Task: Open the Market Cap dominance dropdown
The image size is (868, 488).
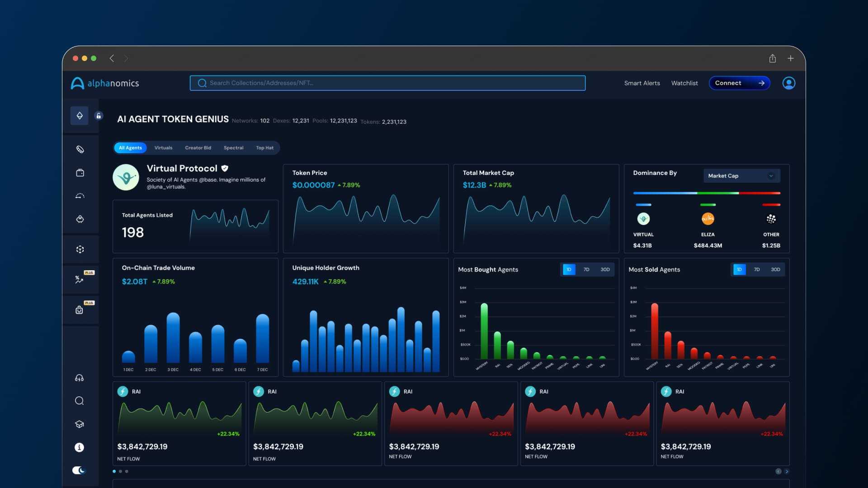Action: point(742,176)
